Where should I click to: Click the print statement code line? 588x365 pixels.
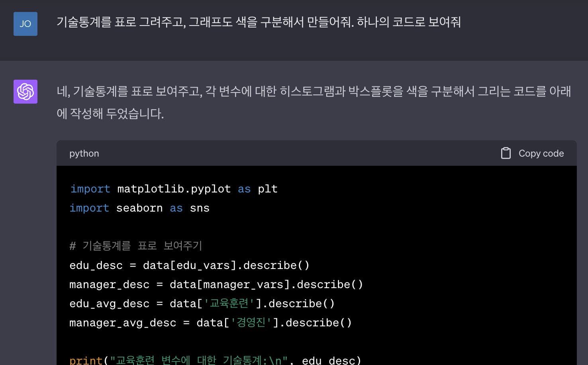[x=215, y=360]
